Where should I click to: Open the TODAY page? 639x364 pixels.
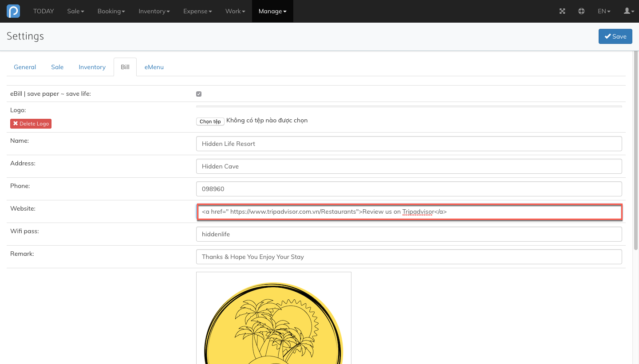[x=43, y=11]
